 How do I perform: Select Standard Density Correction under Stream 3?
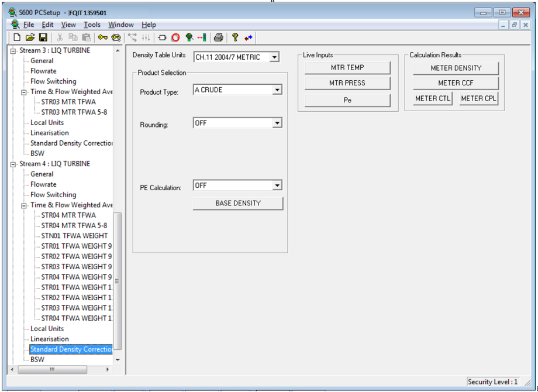tap(71, 143)
